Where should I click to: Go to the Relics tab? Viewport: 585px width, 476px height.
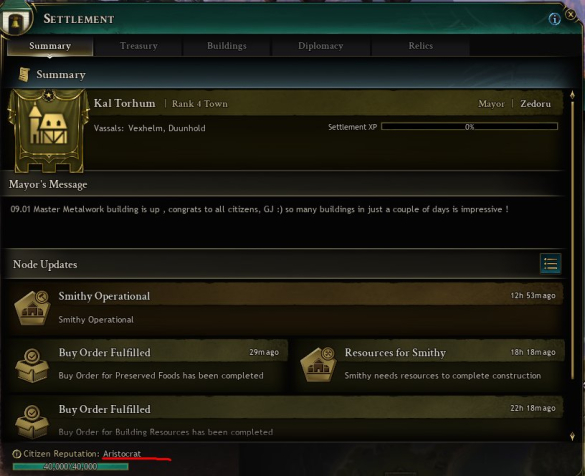(420, 46)
